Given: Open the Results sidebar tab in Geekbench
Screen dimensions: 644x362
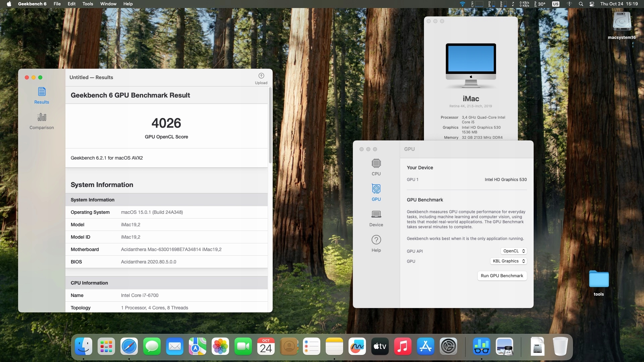Looking at the screenshot, I should coord(42,96).
